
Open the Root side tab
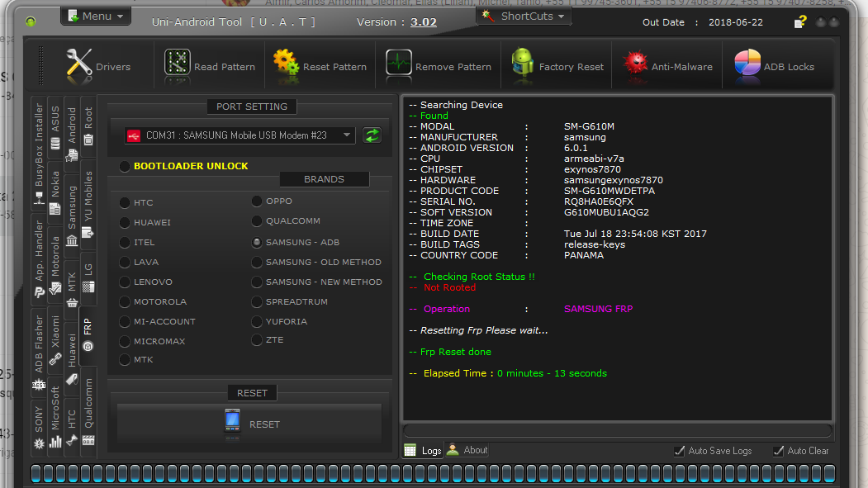coord(88,127)
